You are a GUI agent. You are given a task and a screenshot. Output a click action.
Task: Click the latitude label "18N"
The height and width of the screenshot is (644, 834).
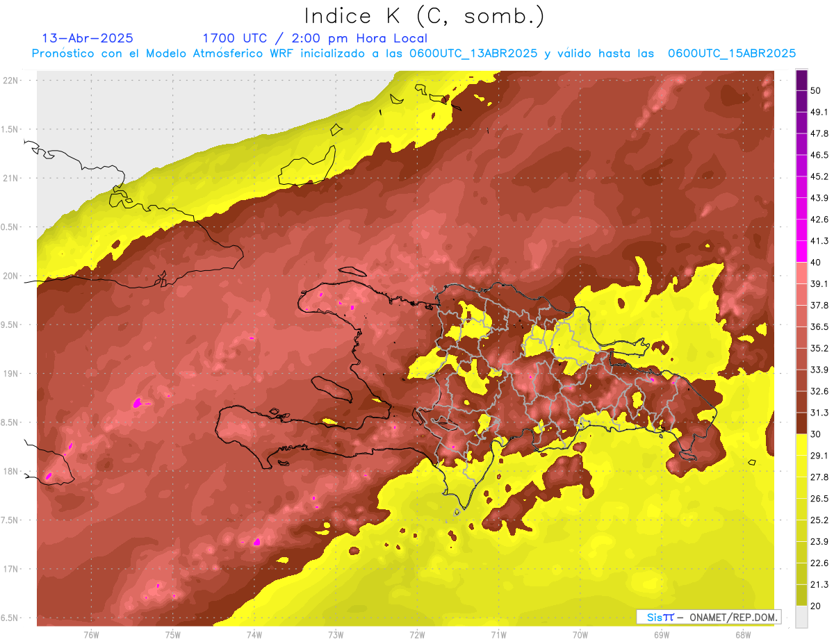coord(10,472)
